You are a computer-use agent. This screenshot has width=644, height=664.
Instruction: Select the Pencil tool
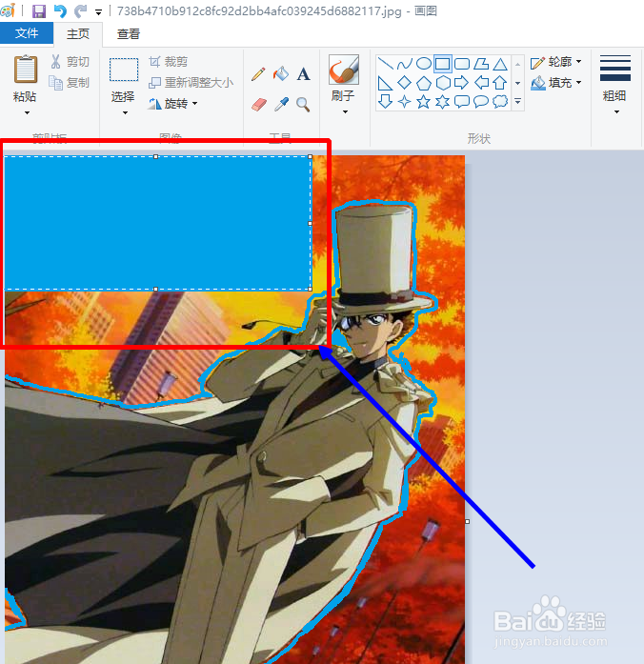click(258, 74)
